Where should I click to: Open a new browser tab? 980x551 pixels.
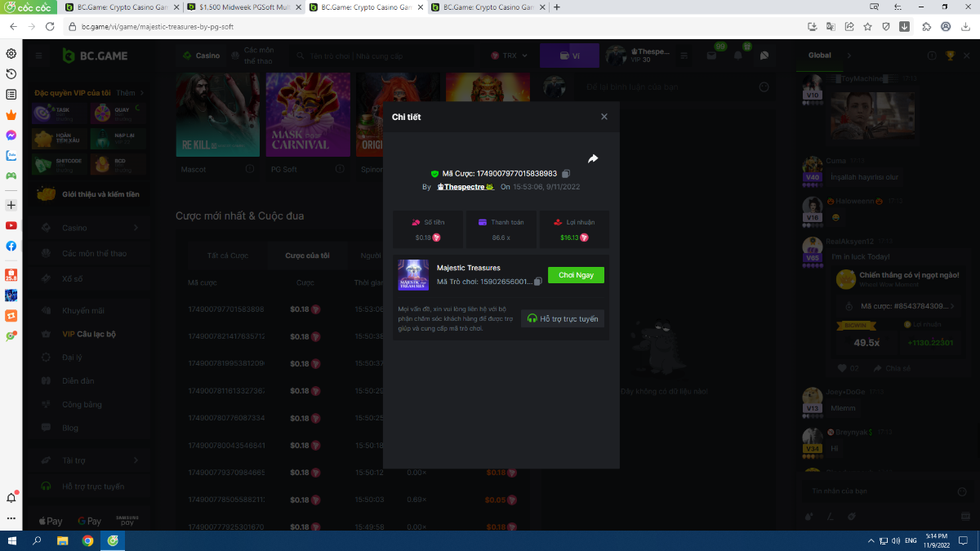557,7
